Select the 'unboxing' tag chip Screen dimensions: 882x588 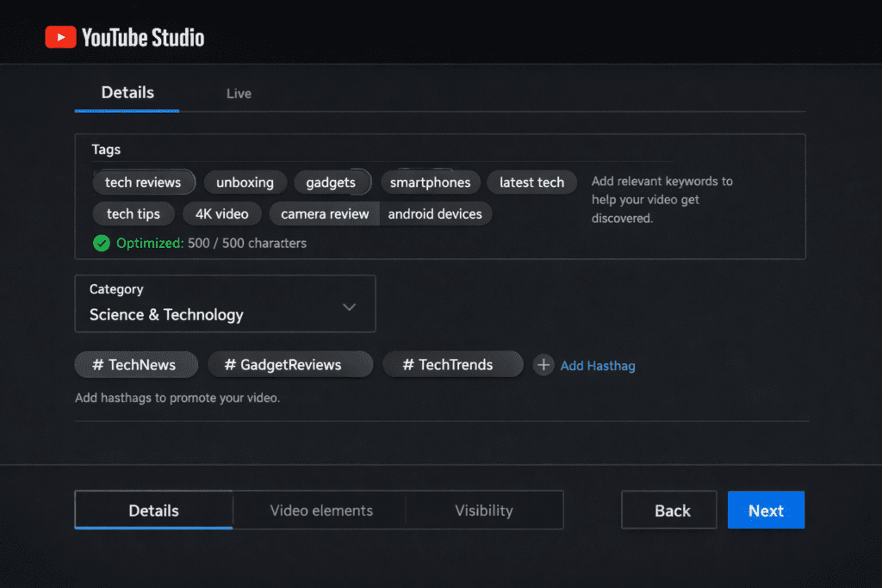[245, 183]
